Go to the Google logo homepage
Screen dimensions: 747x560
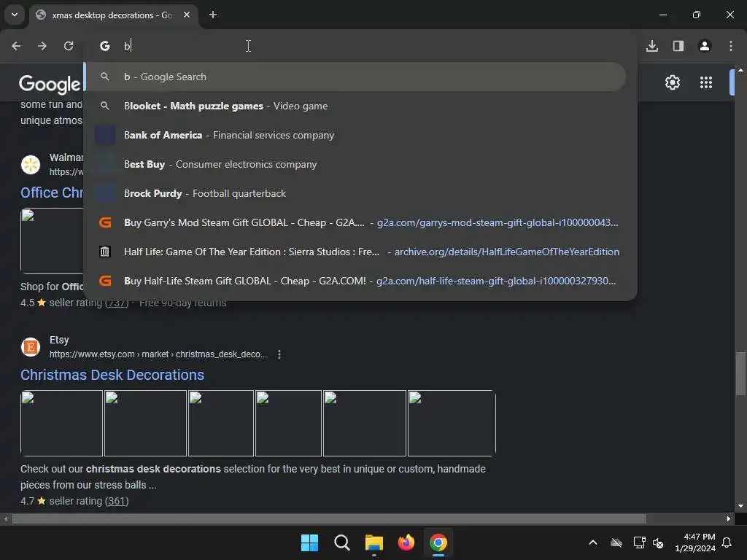point(50,85)
